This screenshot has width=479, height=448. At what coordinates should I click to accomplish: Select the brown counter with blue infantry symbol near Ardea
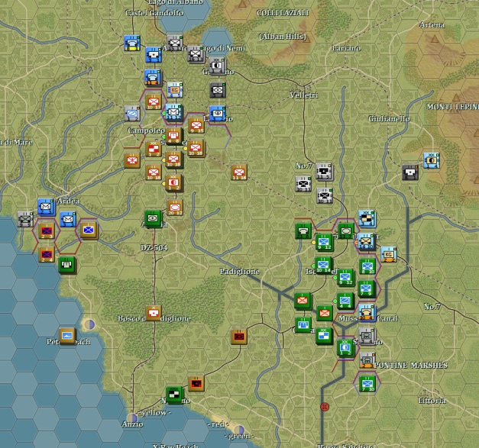click(x=89, y=230)
